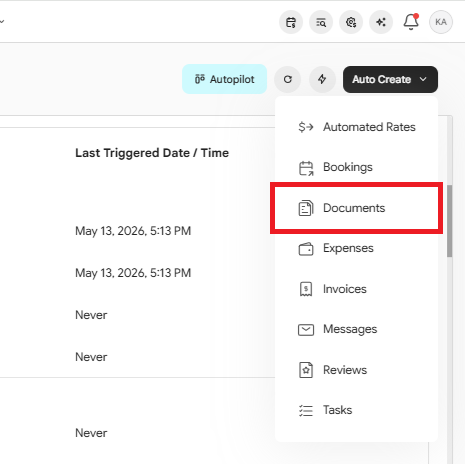Click the dropdown menu vertical scrollbar
The width and height of the screenshot is (465, 464).
click(x=449, y=221)
